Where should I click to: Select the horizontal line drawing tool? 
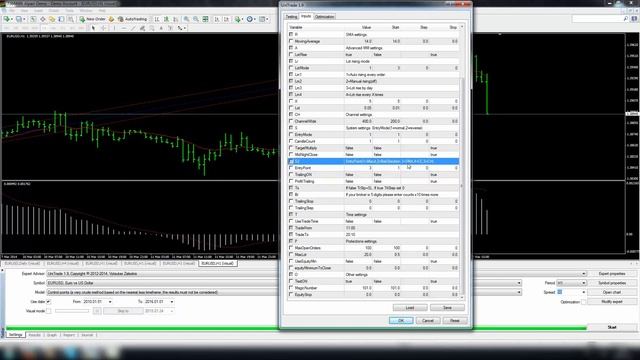click(124, 28)
